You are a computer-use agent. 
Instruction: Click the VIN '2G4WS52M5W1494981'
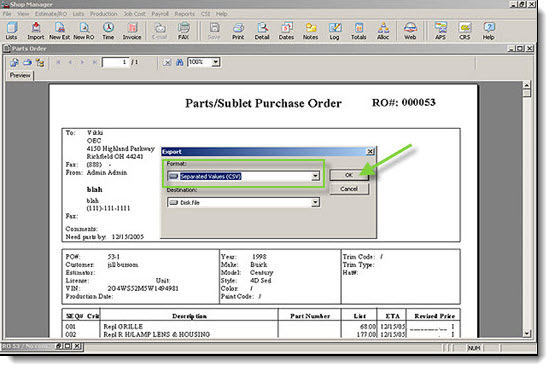[x=143, y=288]
